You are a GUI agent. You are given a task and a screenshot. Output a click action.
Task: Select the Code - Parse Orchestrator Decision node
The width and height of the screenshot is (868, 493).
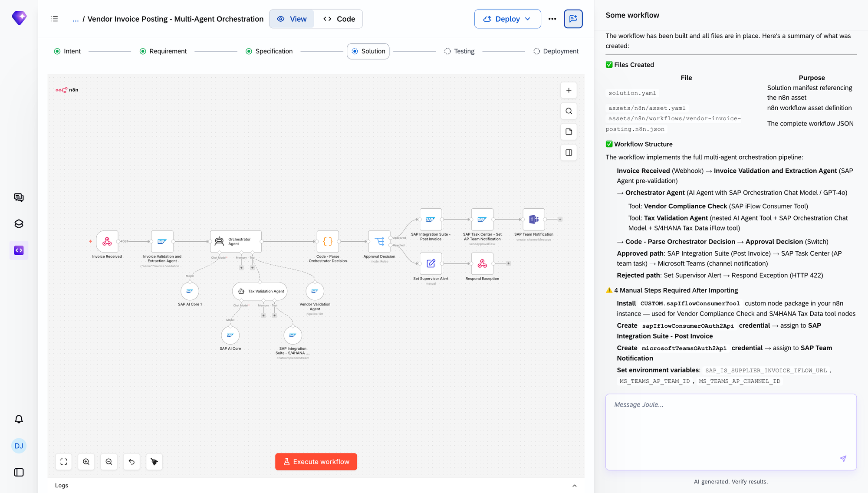point(328,242)
